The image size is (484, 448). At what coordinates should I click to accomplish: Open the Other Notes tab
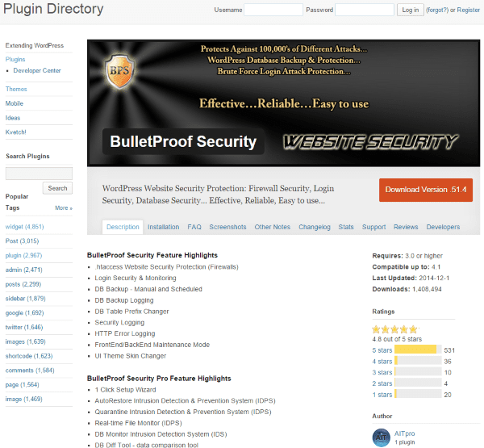273,227
